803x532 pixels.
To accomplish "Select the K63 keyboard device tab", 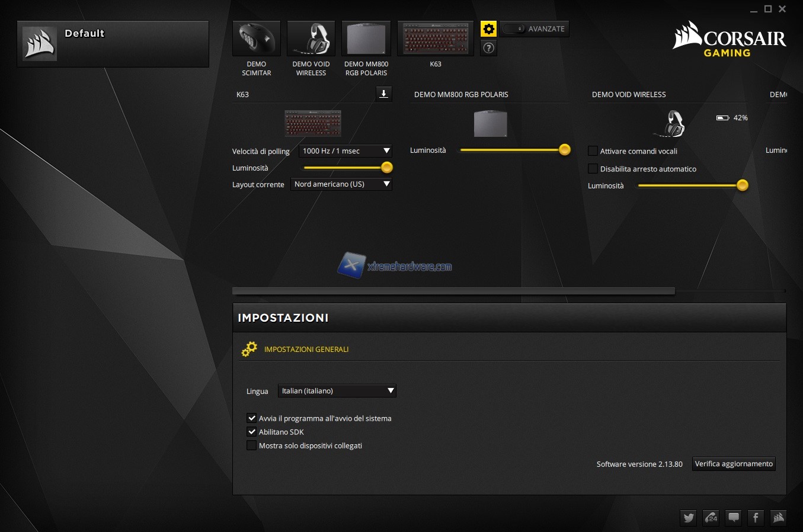I will 436,39.
